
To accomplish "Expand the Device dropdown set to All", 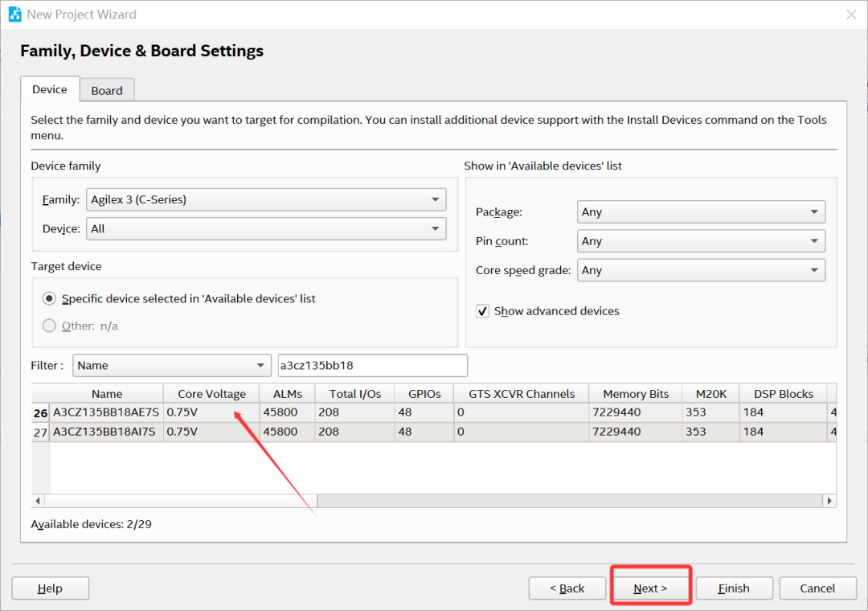I will (x=265, y=229).
